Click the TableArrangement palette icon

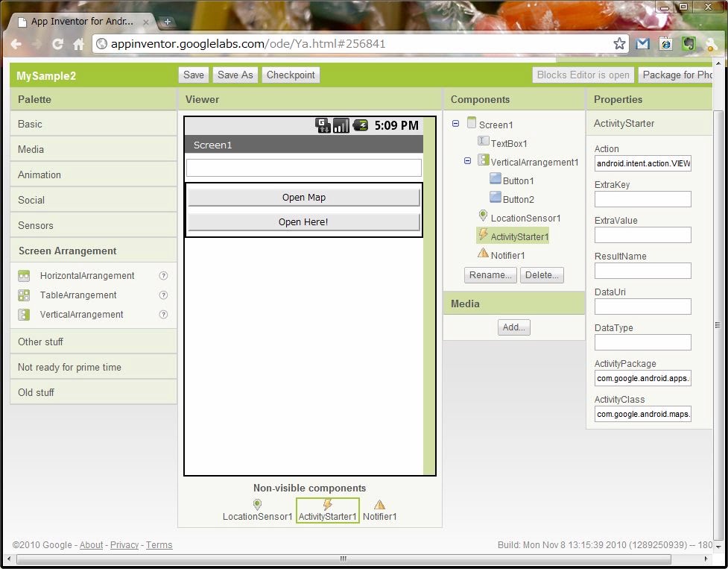click(x=24, y=295)
